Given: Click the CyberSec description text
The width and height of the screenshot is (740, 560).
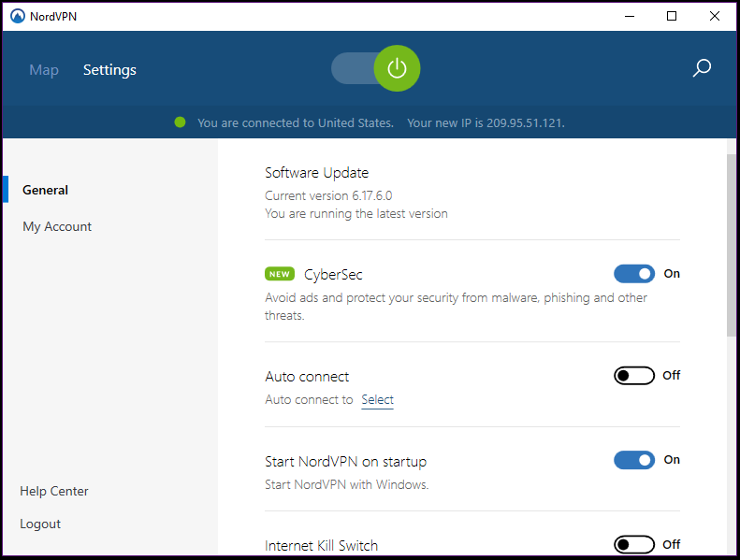Looking at the screenshot, I should coord(456,307).
